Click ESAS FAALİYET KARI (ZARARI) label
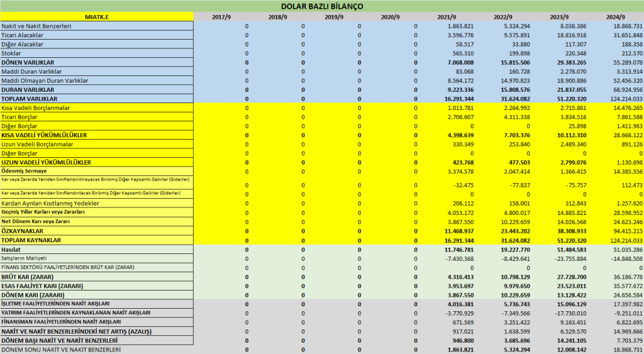 pos(42,286)
